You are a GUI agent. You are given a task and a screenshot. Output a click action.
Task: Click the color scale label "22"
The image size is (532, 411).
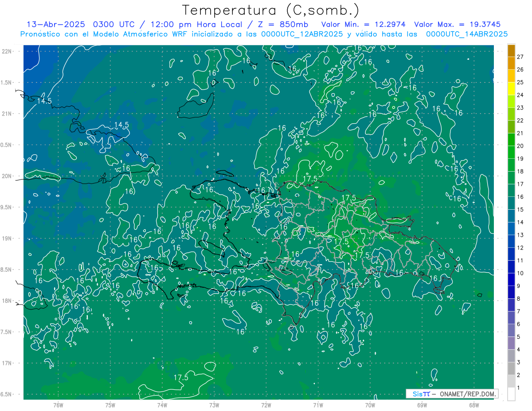point(520,121)
